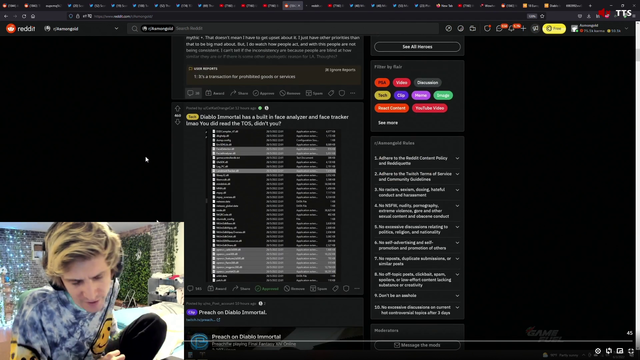
Task: Open the notifications bell in Reddit header
Action: (511, 29)
